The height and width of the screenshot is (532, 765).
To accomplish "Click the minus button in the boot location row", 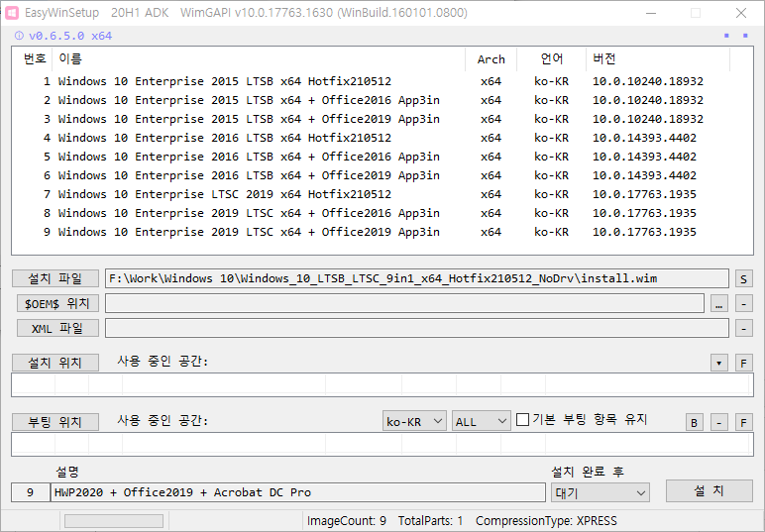I will 718,422.
